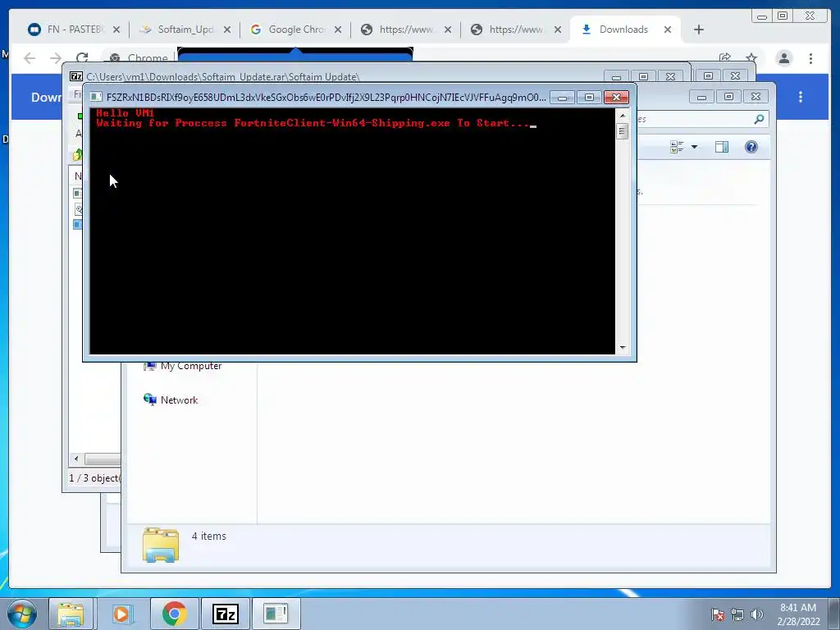Open the network tray icon
Image resolution: width=840 pixels, height=630 pixels.
(x=737, y=614)
